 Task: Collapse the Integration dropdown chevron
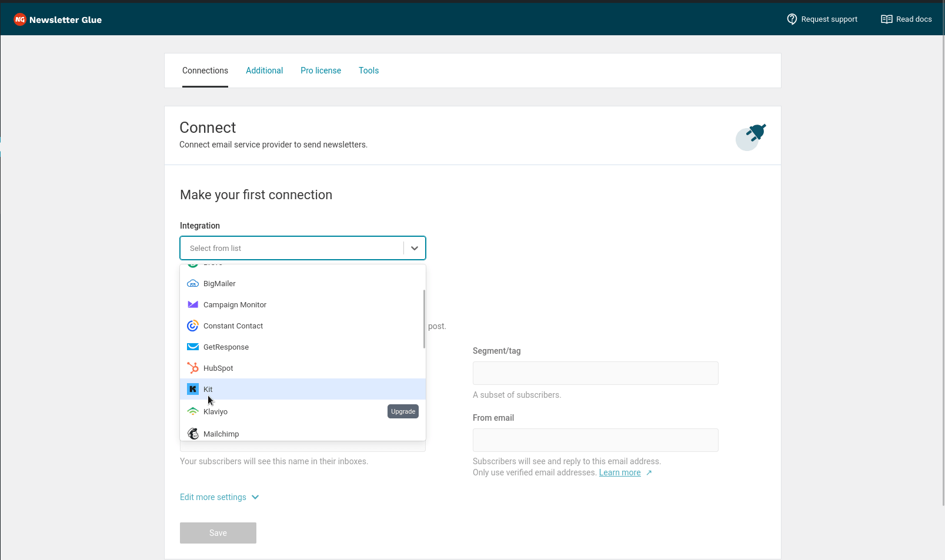point(415,248)
